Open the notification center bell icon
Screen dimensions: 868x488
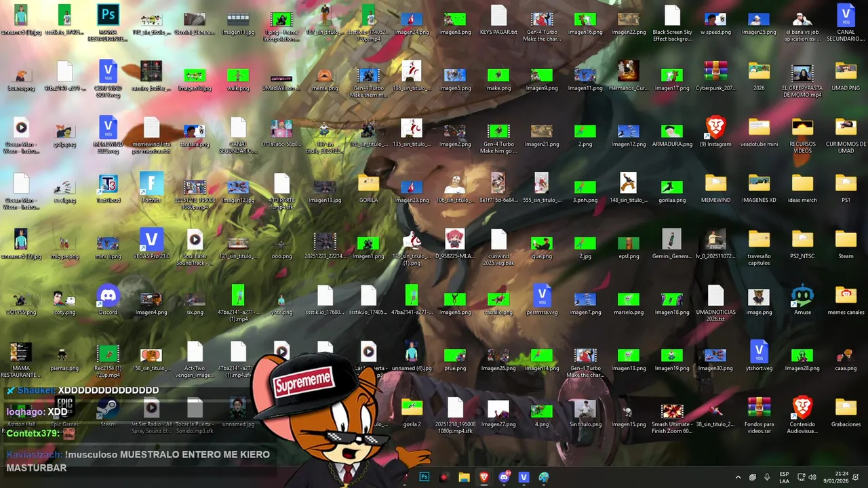click(x=856, y=477)
